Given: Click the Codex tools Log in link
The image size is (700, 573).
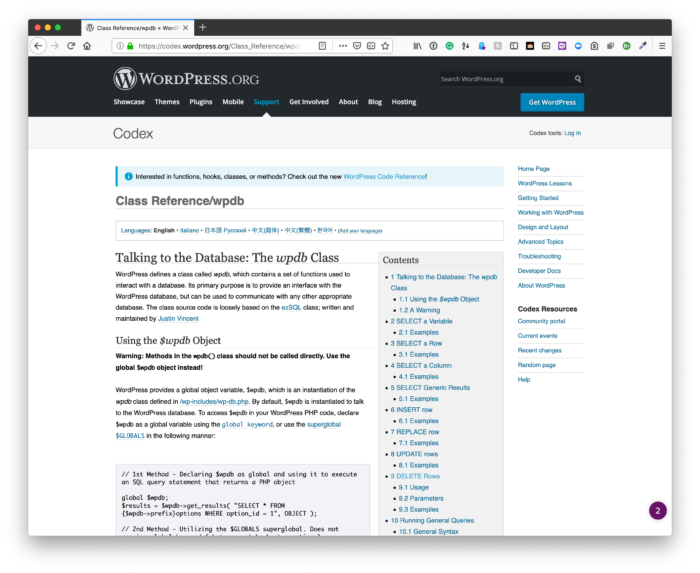Looking at the screenshot, I should pyautogui.click(x=572, y=133).
